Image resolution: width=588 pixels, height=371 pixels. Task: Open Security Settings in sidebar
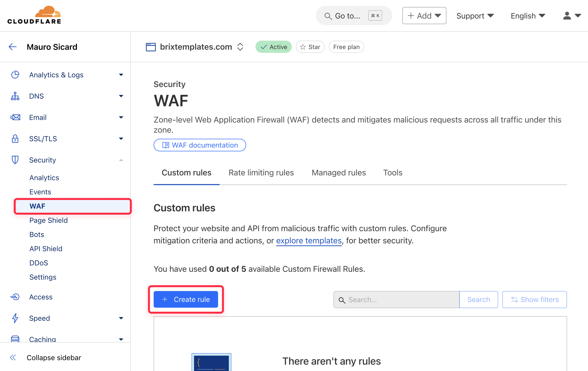[x=43, y=277]
